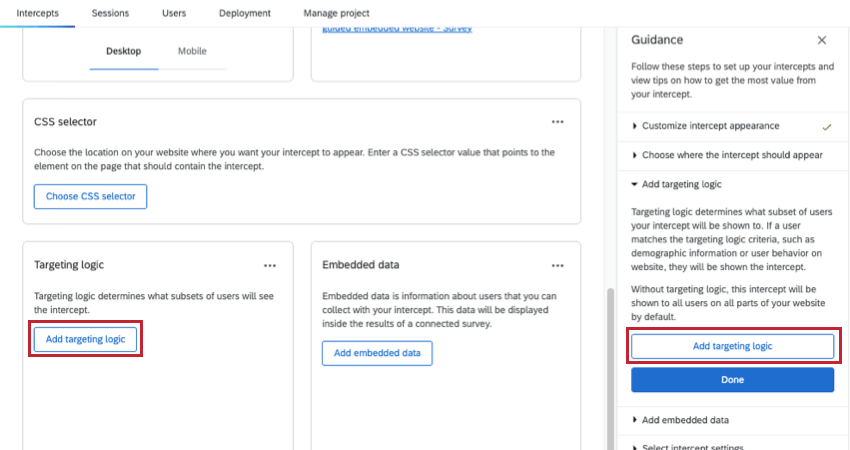Expand Add embedded data guidance step
The width and height of the screenshot is (850, 450).
pyautogui.click(x=685, y=420)
